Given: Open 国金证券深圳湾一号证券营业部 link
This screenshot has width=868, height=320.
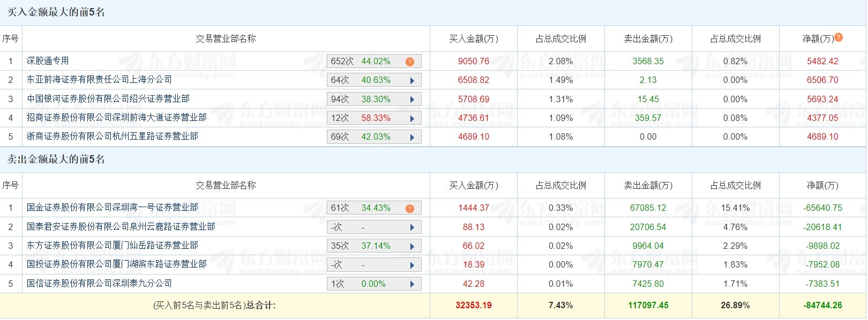Looking at the screenshot, I should point(112,208).
